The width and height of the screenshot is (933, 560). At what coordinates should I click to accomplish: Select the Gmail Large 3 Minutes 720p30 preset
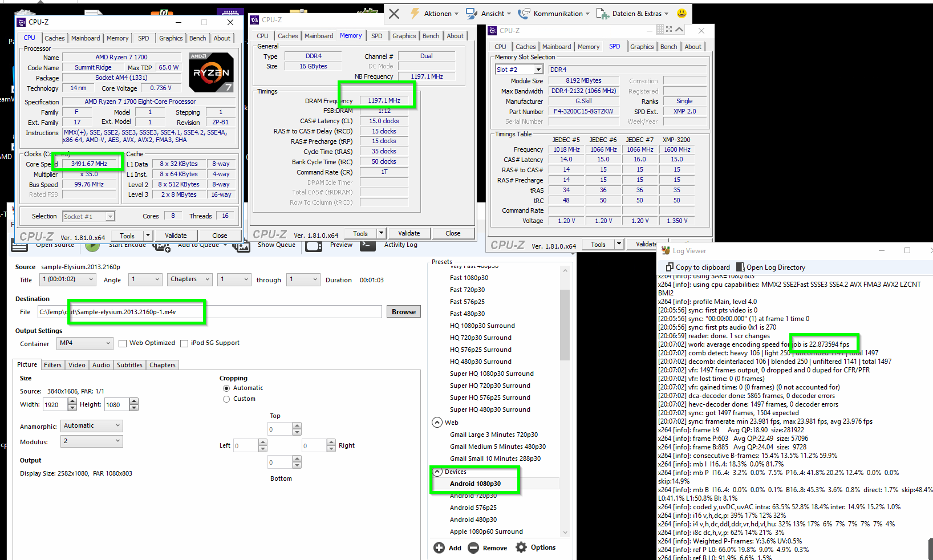point(495,435)
